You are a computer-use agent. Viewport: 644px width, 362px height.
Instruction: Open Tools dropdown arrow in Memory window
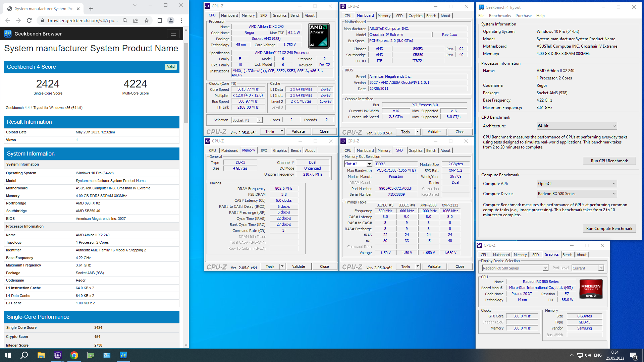(282, 266)
